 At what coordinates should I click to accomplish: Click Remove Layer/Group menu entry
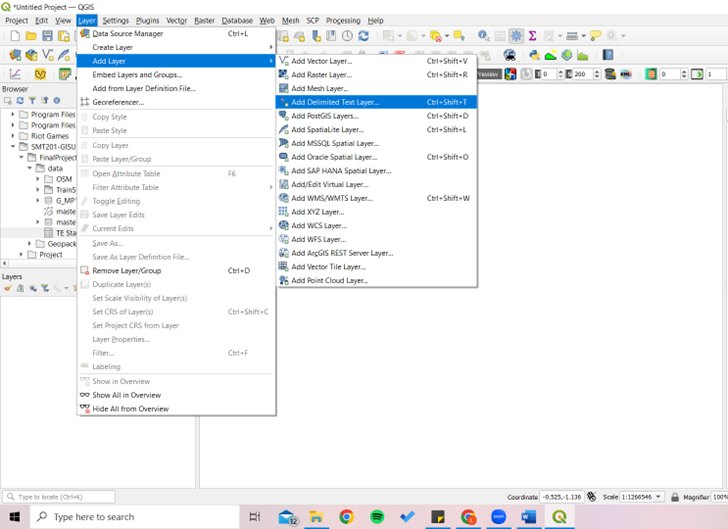coord(126,270)
